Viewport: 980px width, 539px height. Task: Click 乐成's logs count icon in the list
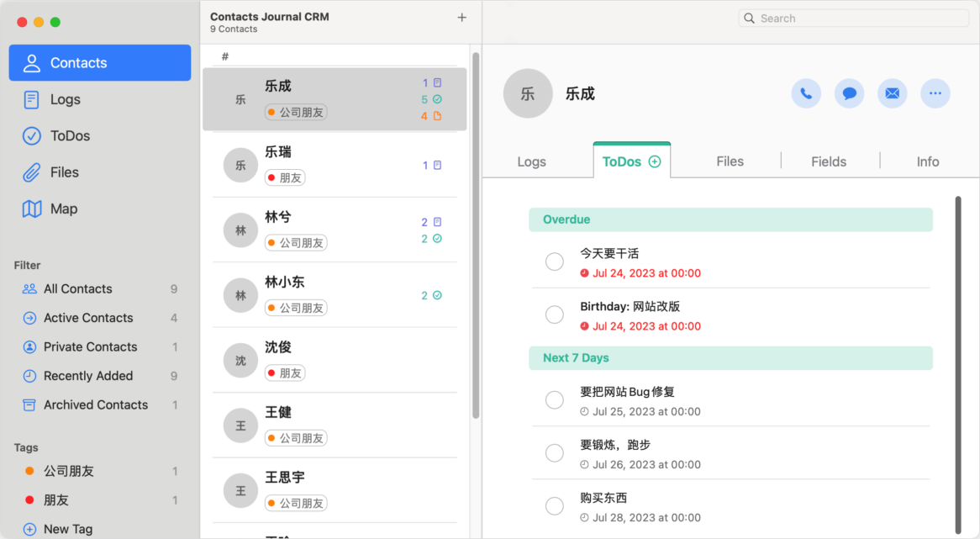[438, 82]
